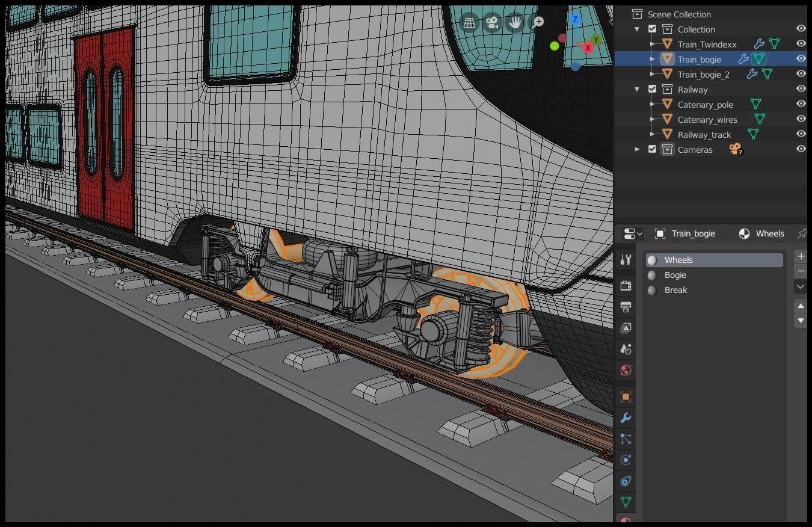This screenshot has height=527, width=812.
Task: Click mesh data icon of Catenary_wires
Action: [760, 119]
